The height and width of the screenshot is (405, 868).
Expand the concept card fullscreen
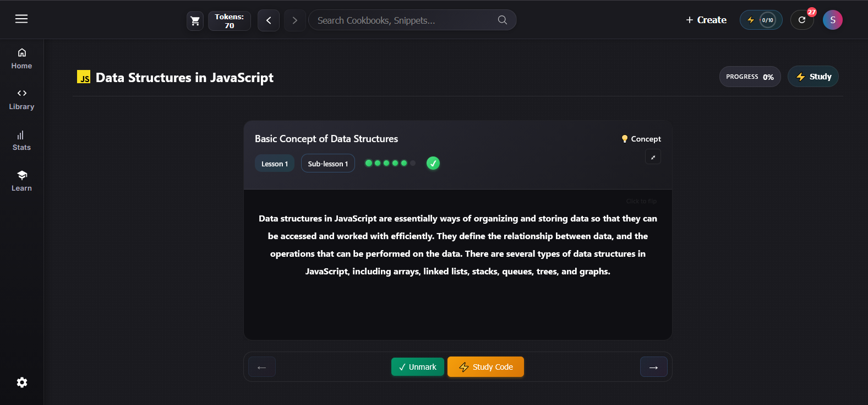coord(653,157)
